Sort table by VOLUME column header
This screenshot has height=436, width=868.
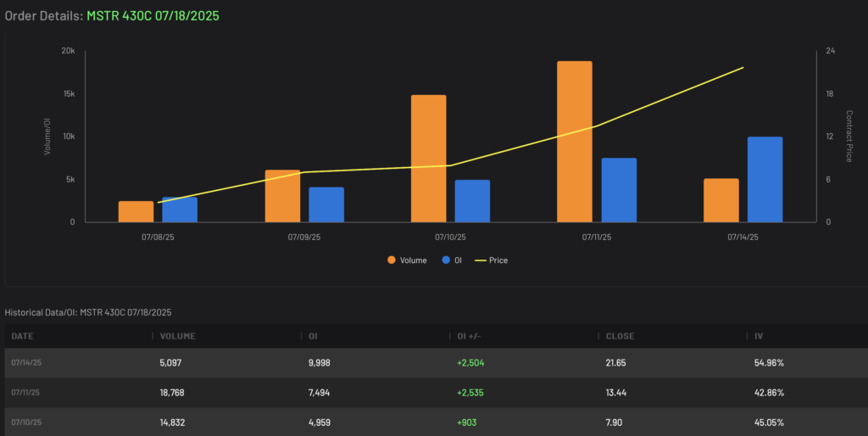(x=177, y=336)
